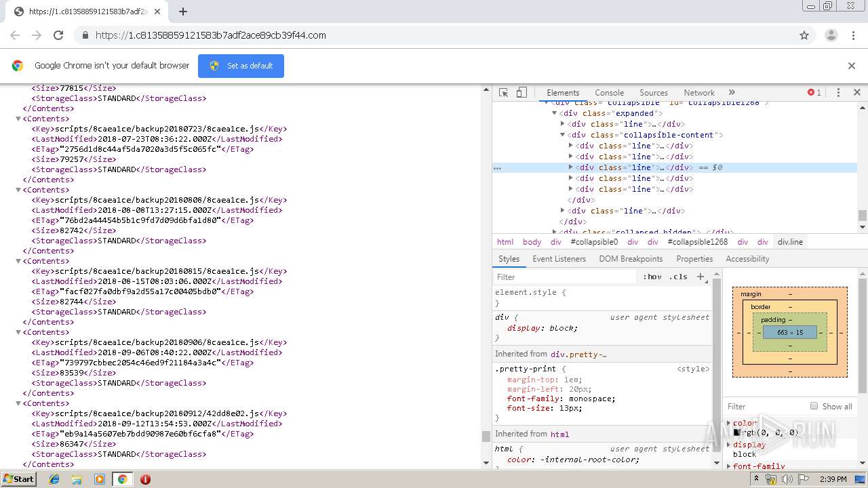Collapse the Contents node for backup20180723
Screen dimensions: 868x488
coord(18,119)
